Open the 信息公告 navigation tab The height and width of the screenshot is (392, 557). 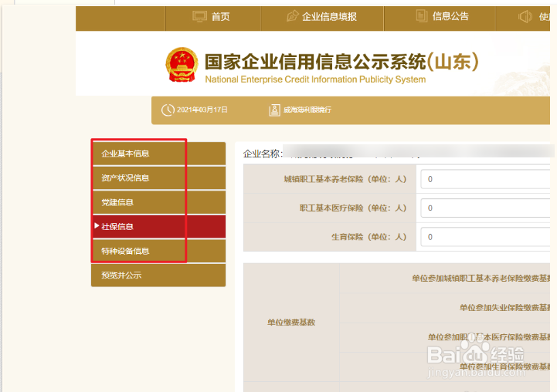440,17
